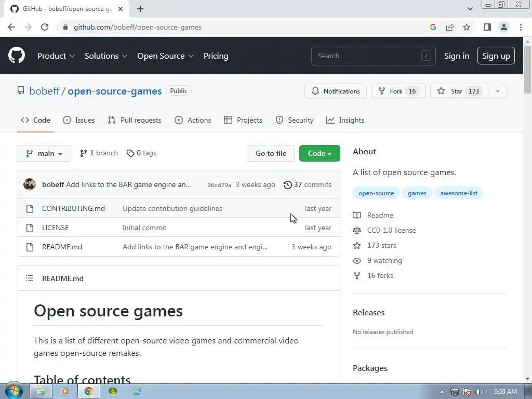
Task: Click the open-source topic tag
Action: pyautogui.click(x=376, y=193)
